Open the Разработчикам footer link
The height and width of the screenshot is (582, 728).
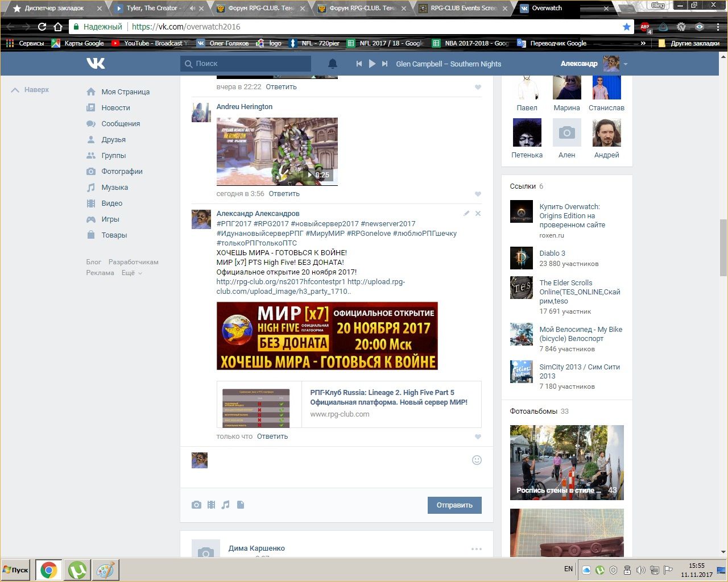tap(134, 262)
